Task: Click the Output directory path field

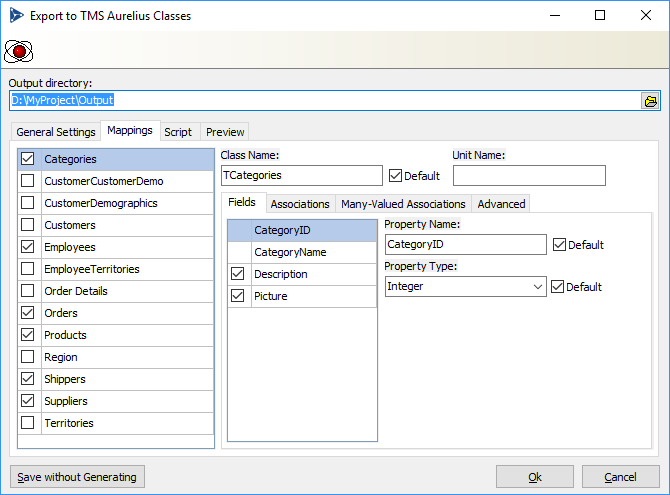Action: pos(325,100)
